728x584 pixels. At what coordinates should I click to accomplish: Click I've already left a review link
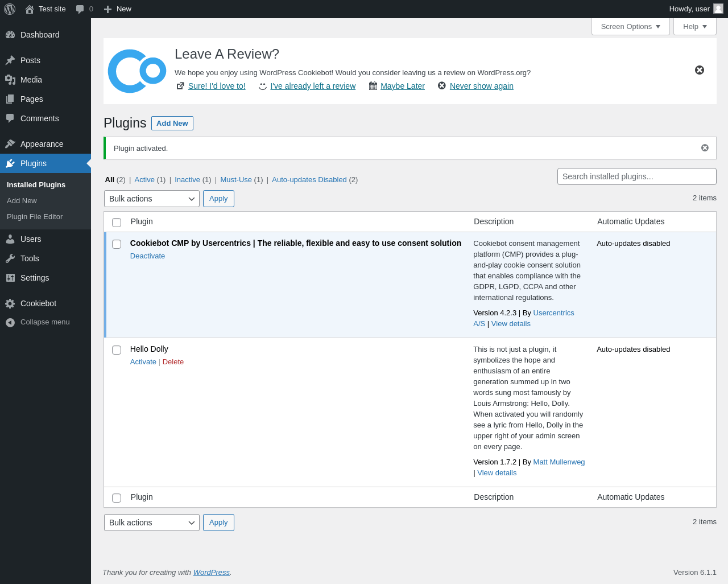[x=313, y=86]
